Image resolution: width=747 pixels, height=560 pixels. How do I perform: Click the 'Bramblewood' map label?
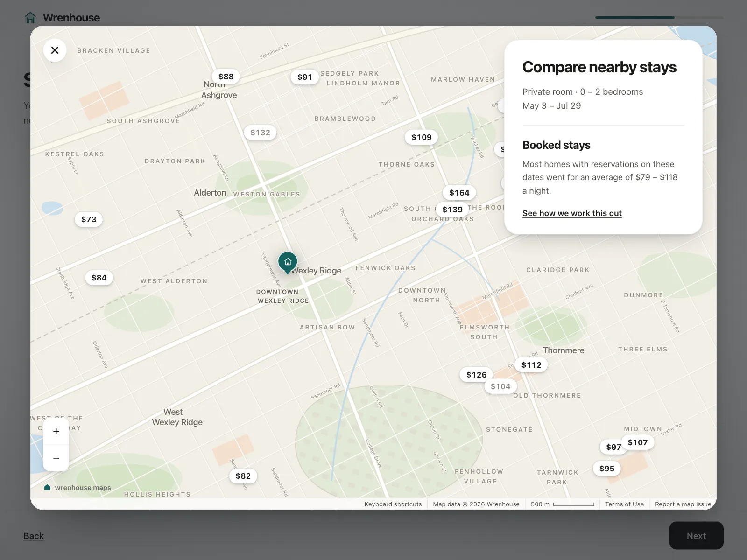[345, 119]
